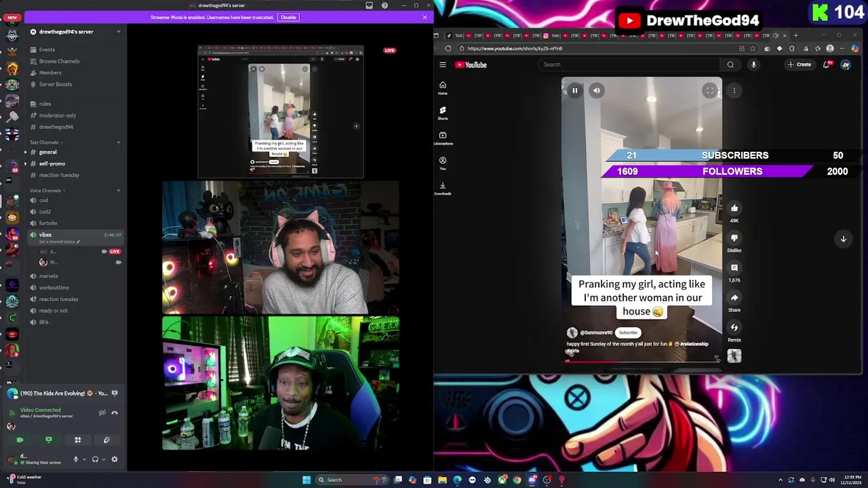
Task: Like the YouTube Short
Action: pos(734,208)
